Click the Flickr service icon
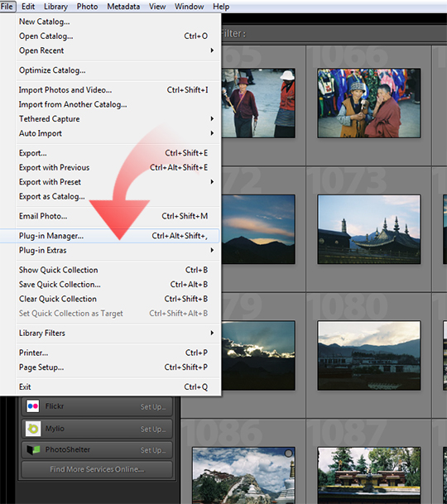This screenshot has width=447, height=504. click(33, 406)
